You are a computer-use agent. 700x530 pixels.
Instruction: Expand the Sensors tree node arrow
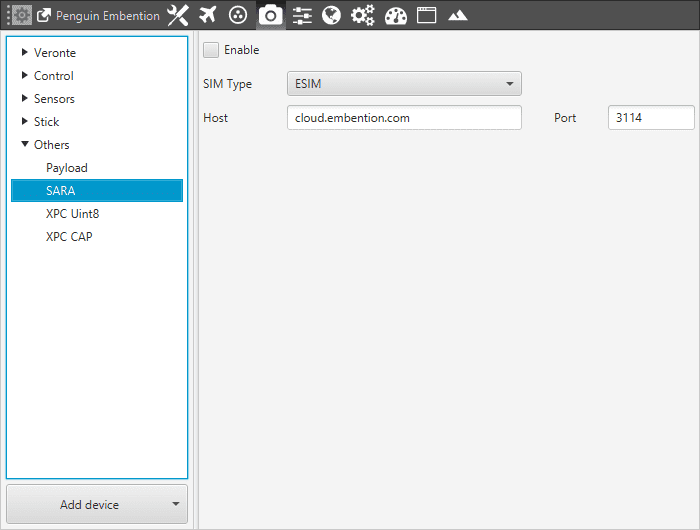(x=25, y=98)
